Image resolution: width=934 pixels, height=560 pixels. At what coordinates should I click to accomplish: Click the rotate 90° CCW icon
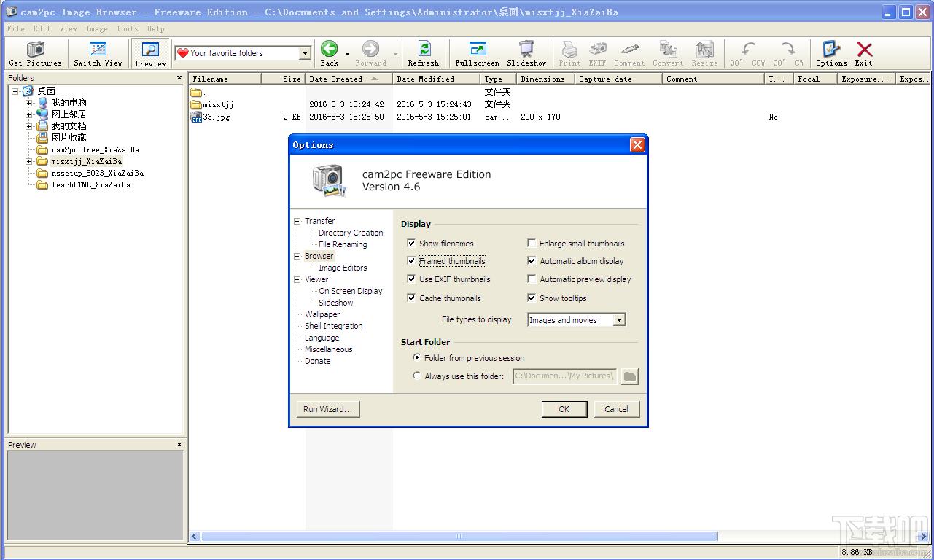point(748,49)
